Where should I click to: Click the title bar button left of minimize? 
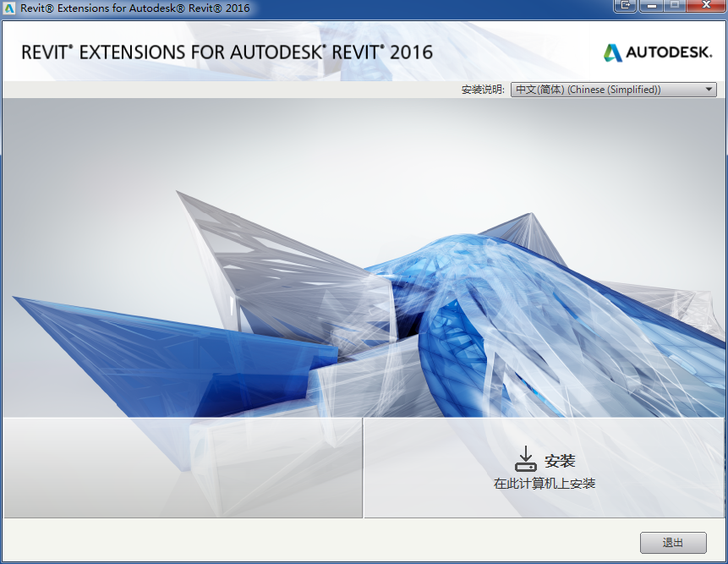627,6
